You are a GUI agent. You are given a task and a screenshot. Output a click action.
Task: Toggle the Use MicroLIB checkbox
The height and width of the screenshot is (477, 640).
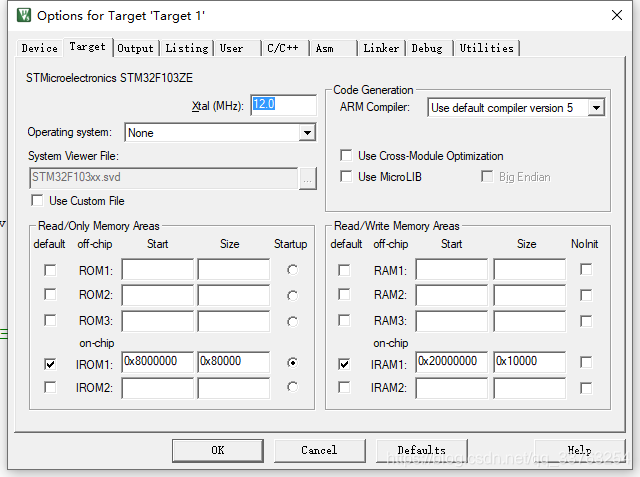click(346, 177)
